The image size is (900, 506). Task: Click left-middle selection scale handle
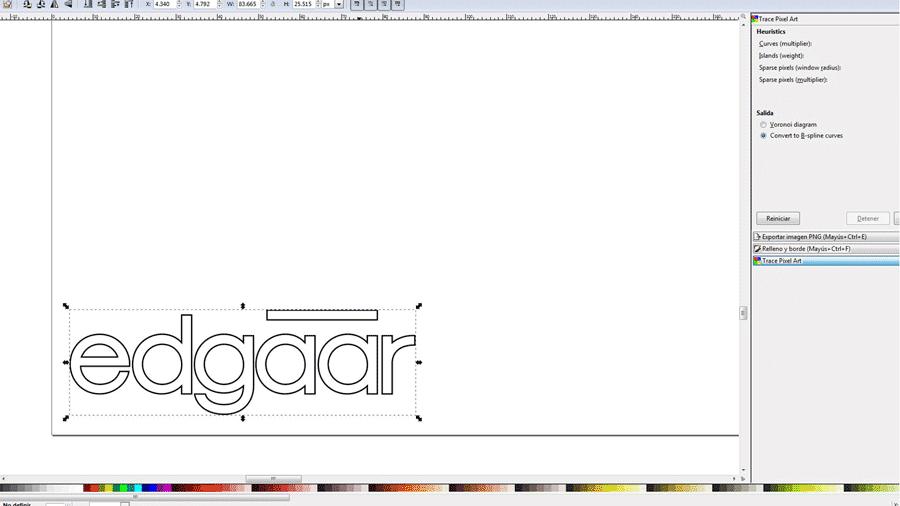(x=65, y=363)
